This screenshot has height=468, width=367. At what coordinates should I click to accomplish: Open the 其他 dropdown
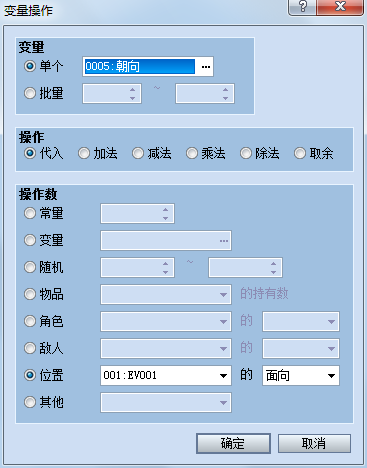pyautogui.click(x=166, y=402)
